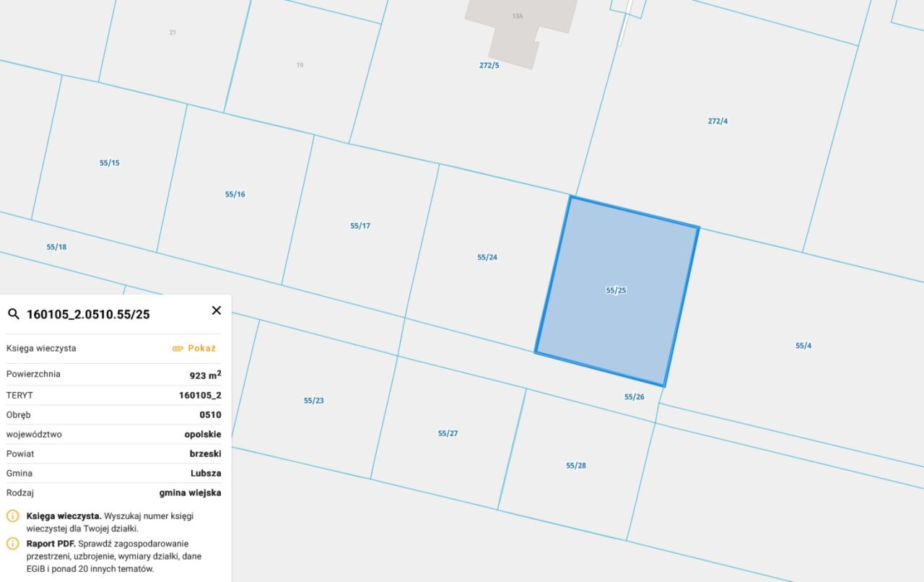Select parcel 55/18 on the map
Viewport: 924px width, 582px height.
[56, 247]
